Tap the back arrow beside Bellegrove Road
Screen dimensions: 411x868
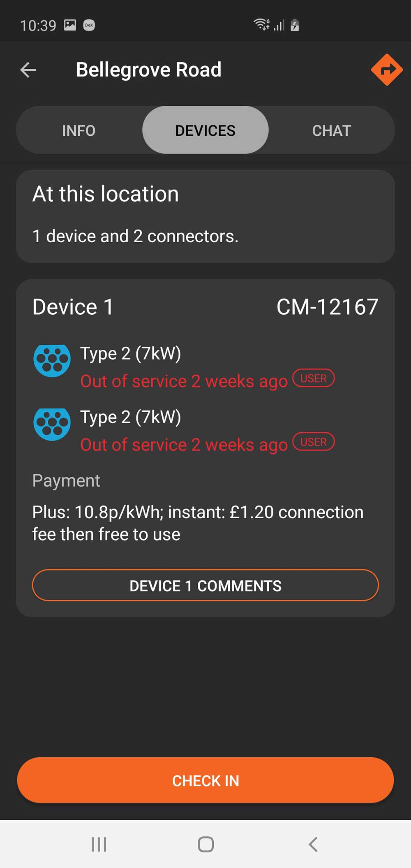click(x=28, y=70)
